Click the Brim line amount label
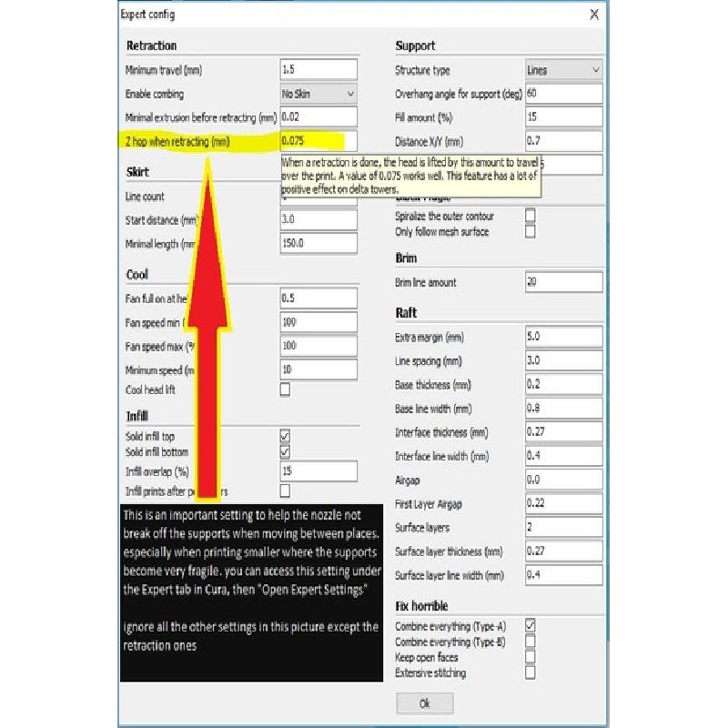 (x=426, y=282)
